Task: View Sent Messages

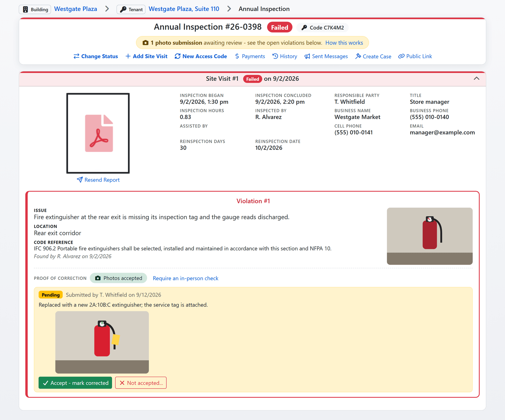Action: (x=326, y=56)
